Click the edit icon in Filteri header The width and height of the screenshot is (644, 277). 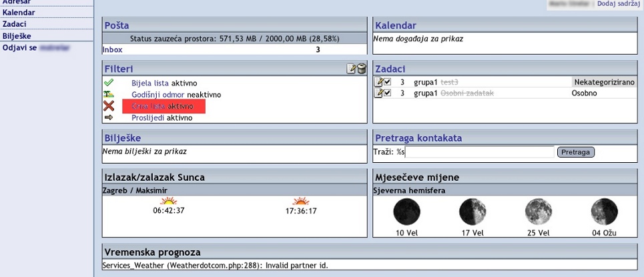click(352, 68)
